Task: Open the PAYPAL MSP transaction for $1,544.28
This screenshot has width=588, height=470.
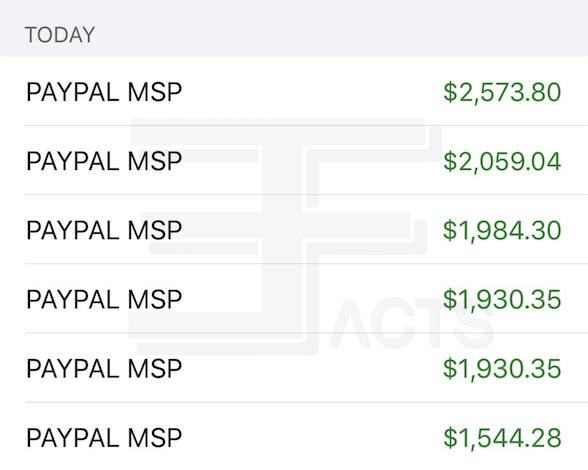Action: point(294,436)
